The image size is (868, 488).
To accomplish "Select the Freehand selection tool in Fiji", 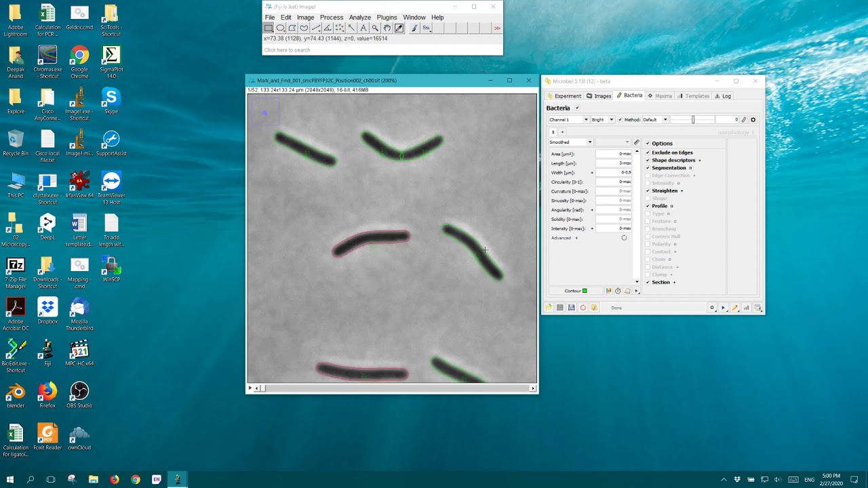I will [x=304, y=28].
